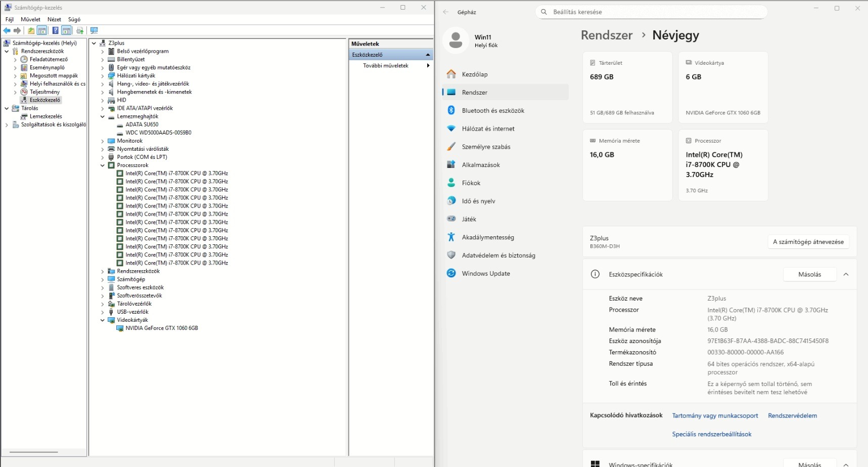Open További műveletek submenu arrow

(428, 66)
